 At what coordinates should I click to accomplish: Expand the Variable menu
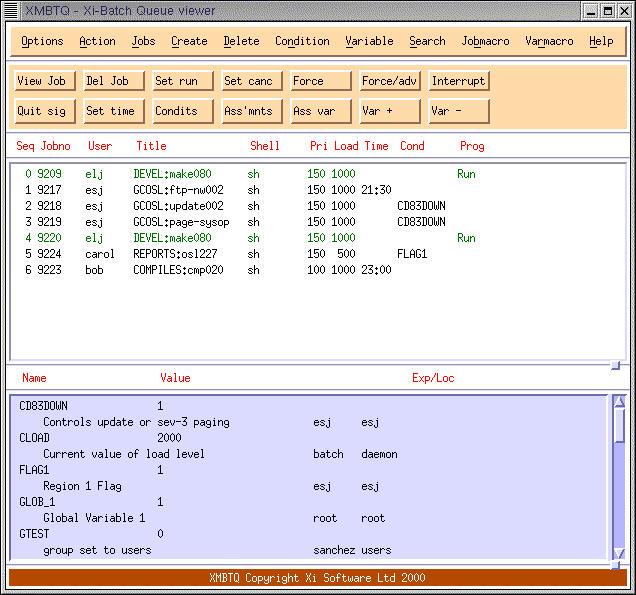[369, 41]
